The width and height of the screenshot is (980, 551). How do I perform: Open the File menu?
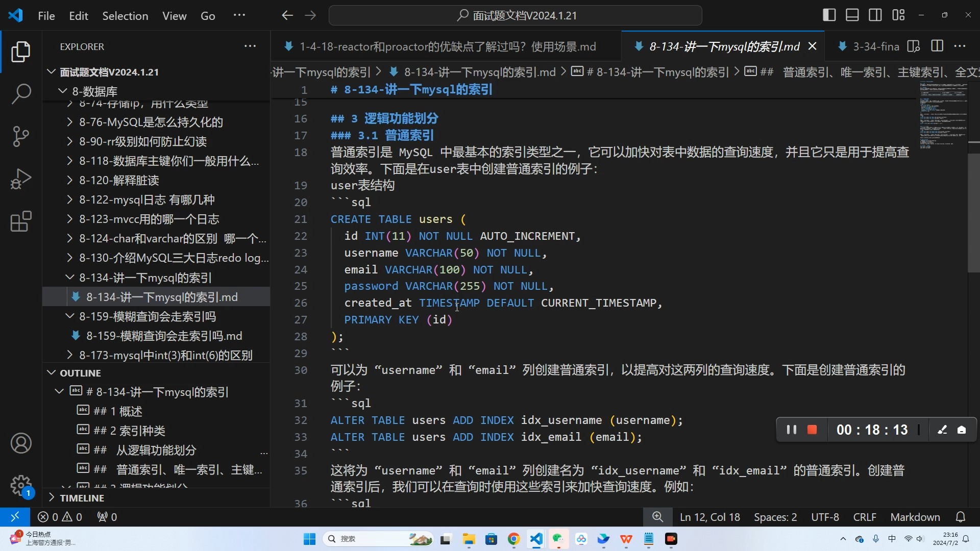point(46,16)
